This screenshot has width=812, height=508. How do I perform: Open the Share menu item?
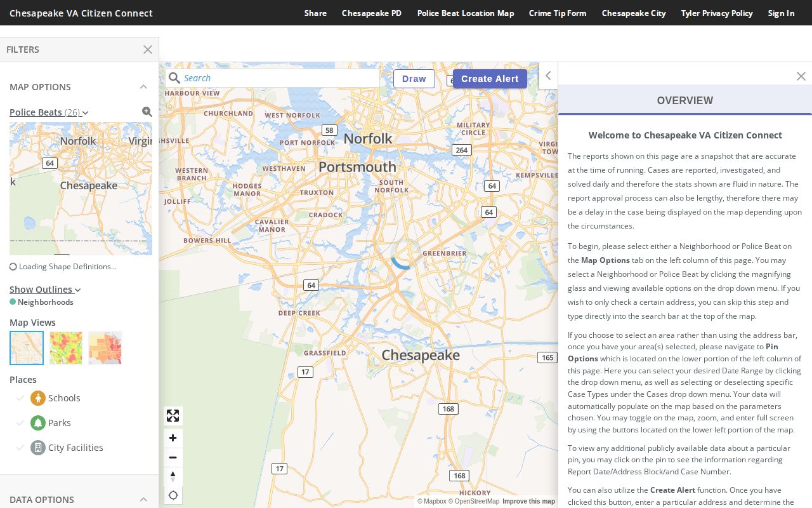pos(315,13)
